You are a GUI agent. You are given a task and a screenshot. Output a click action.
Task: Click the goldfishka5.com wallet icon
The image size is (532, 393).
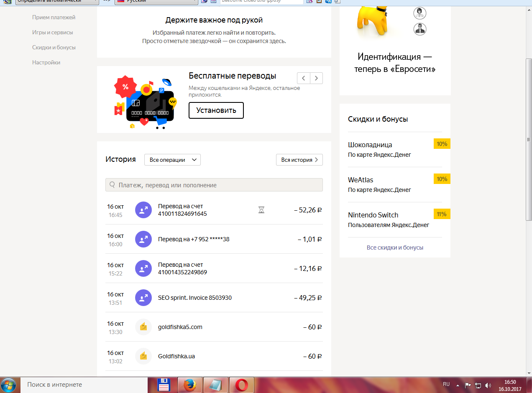click(143, 327)
